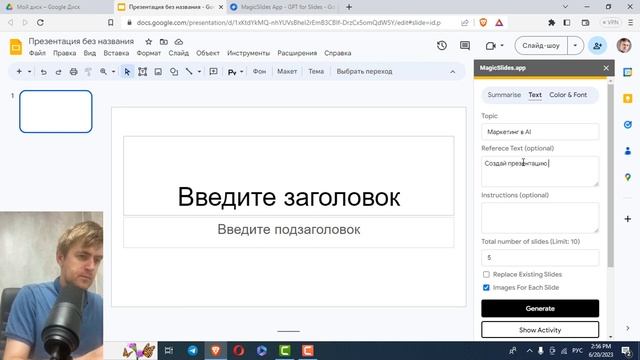The width and height of the screenshot is (640, 360).
Task: Add a comment with the toolbar icon
Action: tap(213, 72)
